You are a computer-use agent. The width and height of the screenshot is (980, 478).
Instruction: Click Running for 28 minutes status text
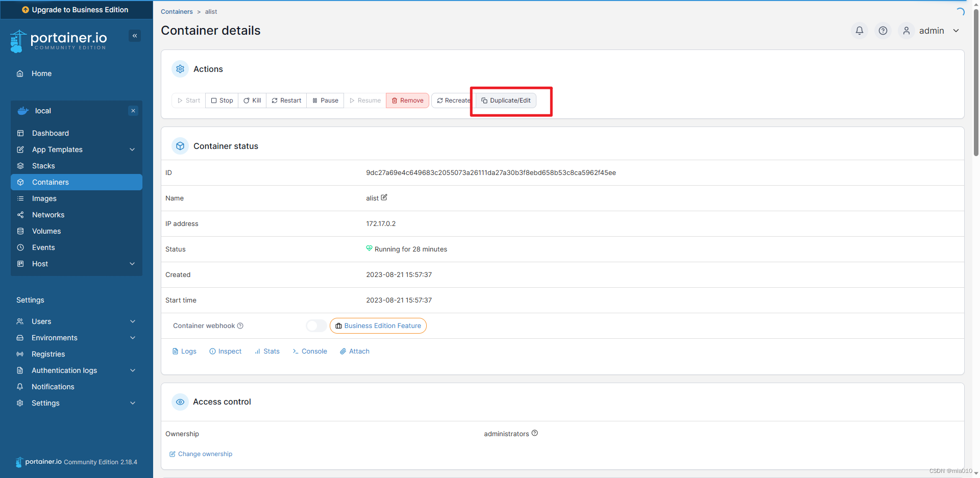pos(411,249)
